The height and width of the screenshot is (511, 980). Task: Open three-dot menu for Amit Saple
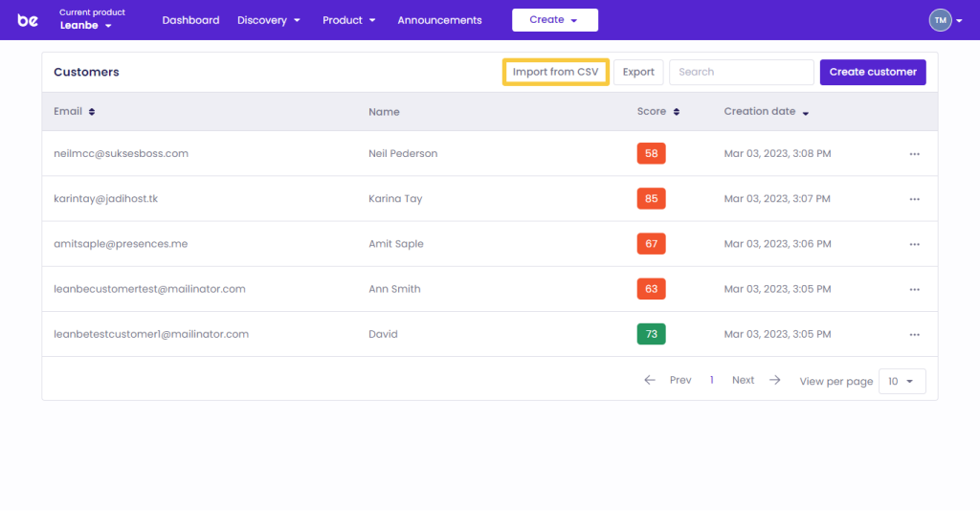coord(914,244)
